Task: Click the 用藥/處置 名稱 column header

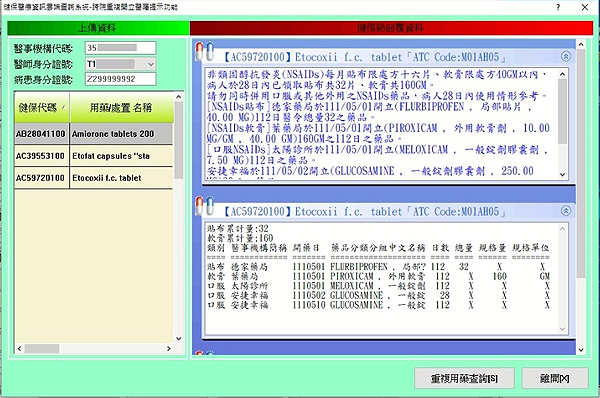Action: [121, 108]
